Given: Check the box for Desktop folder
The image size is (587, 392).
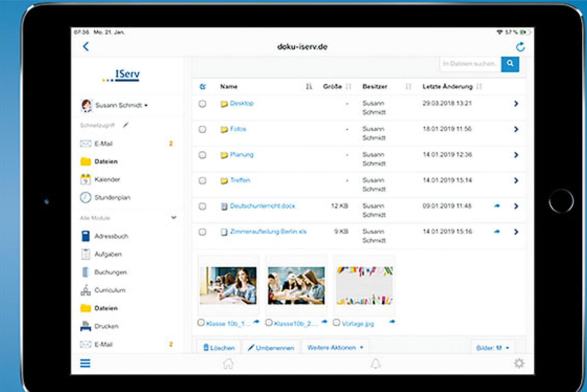Looking at the screenshot, I should tap(202, 104).
